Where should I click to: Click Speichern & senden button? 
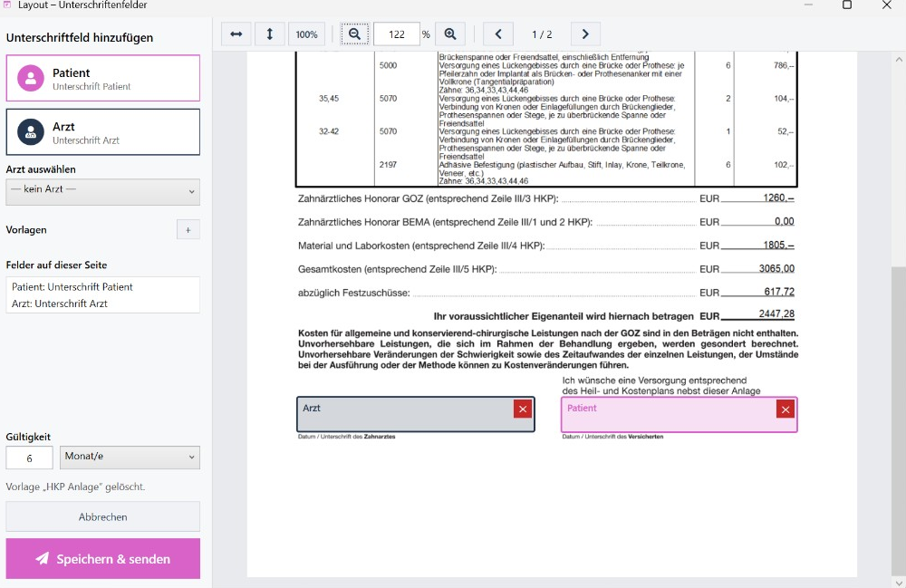click(103, 558)
